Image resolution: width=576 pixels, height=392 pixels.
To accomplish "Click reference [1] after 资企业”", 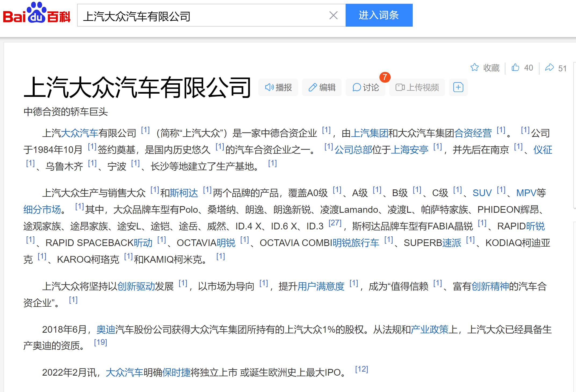I will tap(73, 299).
